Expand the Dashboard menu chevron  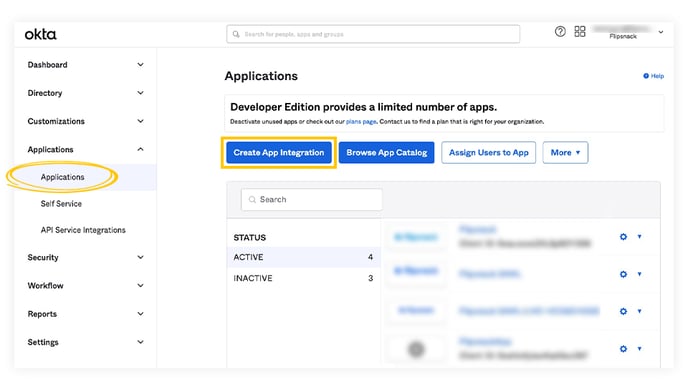[140, 65]
